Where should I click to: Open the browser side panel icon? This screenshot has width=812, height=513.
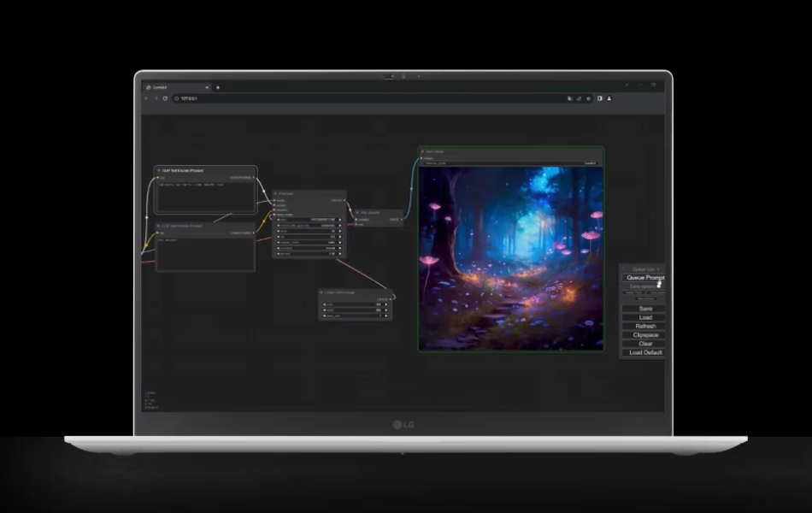600,98
